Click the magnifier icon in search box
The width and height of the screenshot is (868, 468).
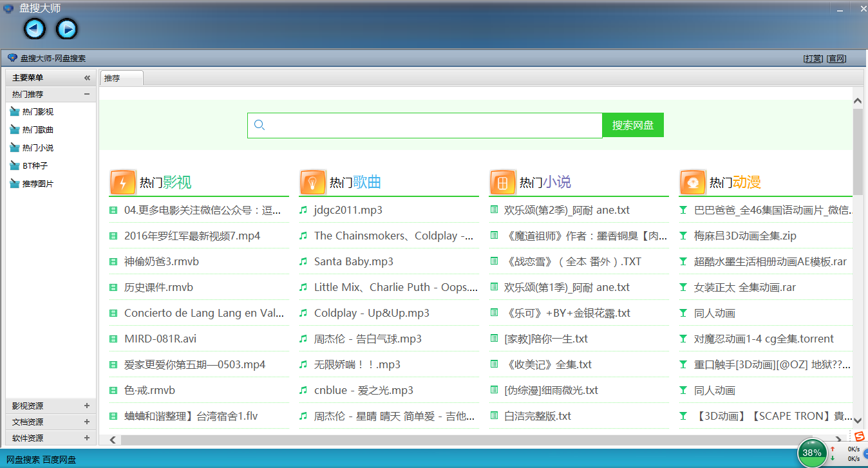259,125
